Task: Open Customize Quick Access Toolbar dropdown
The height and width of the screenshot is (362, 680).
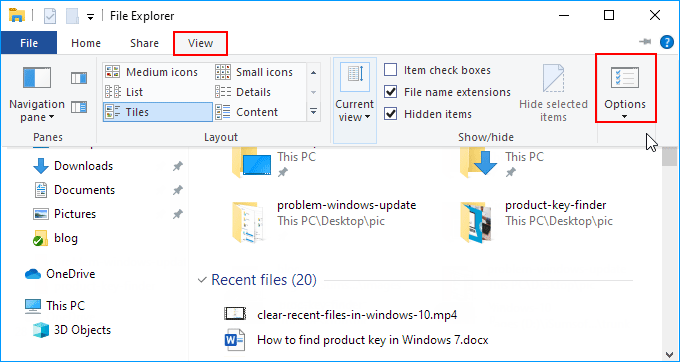Action: point(91,17)
